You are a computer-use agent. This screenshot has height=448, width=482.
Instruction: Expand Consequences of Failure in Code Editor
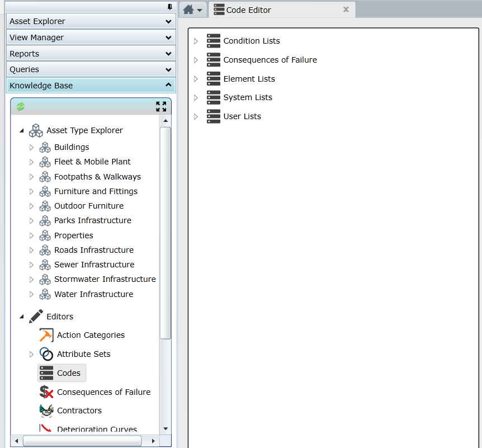(196, 60)
